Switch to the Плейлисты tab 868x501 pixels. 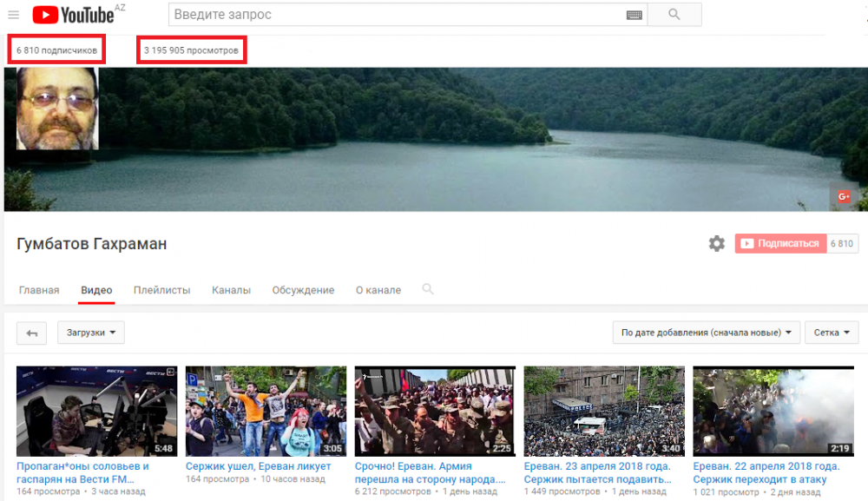pos(161,290)
